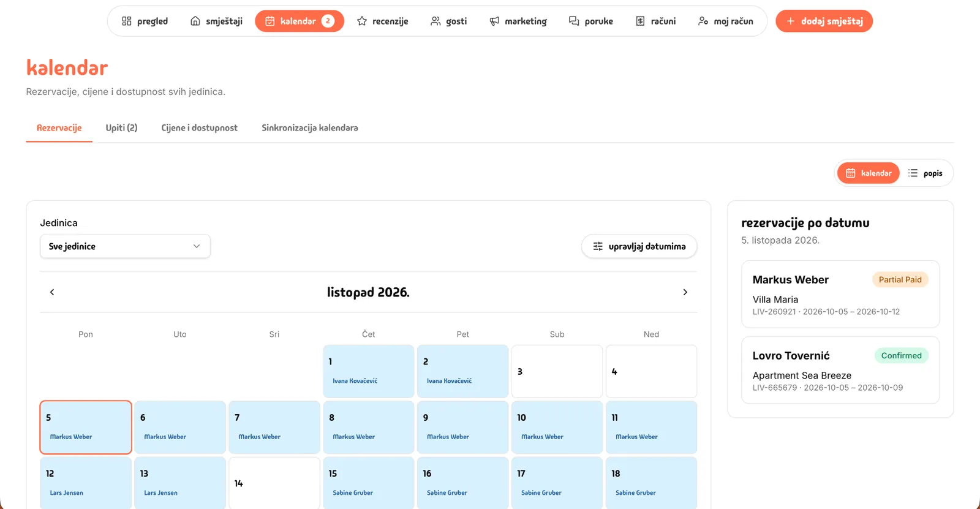Open Lovro Tovernić reservation card
The width and height of the screenshot is (980, 509).
tap(840, 370)
